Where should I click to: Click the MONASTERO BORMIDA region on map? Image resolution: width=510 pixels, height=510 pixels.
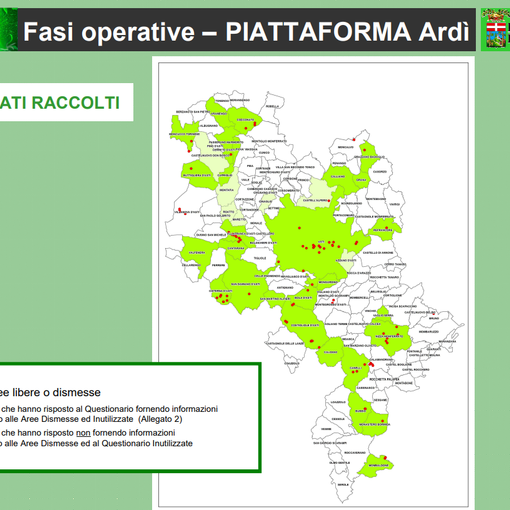(374, 424)
